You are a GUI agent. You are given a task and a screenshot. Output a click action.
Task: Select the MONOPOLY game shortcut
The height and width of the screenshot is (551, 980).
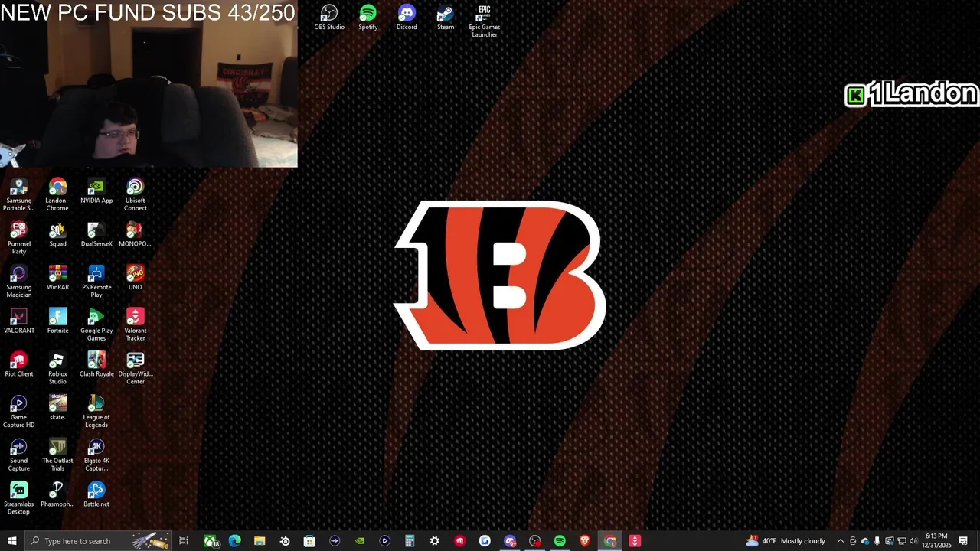click(x=136, y=235)
